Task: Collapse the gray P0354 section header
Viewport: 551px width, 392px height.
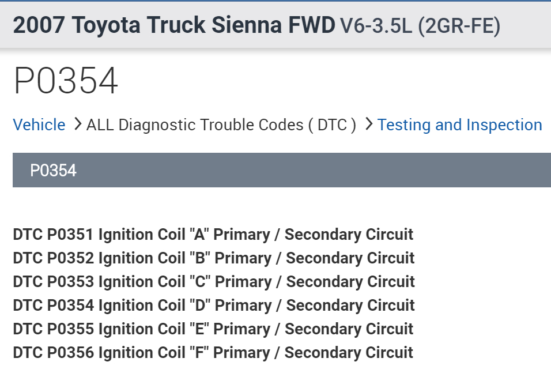Action: 281,171
